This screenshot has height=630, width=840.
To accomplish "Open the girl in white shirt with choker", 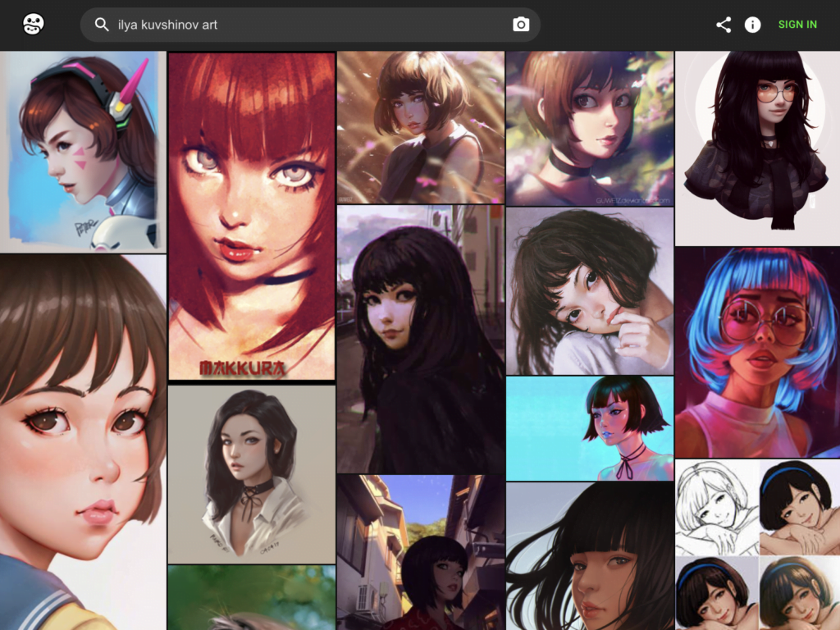I will pyautogui.click(x=251, y=474).
